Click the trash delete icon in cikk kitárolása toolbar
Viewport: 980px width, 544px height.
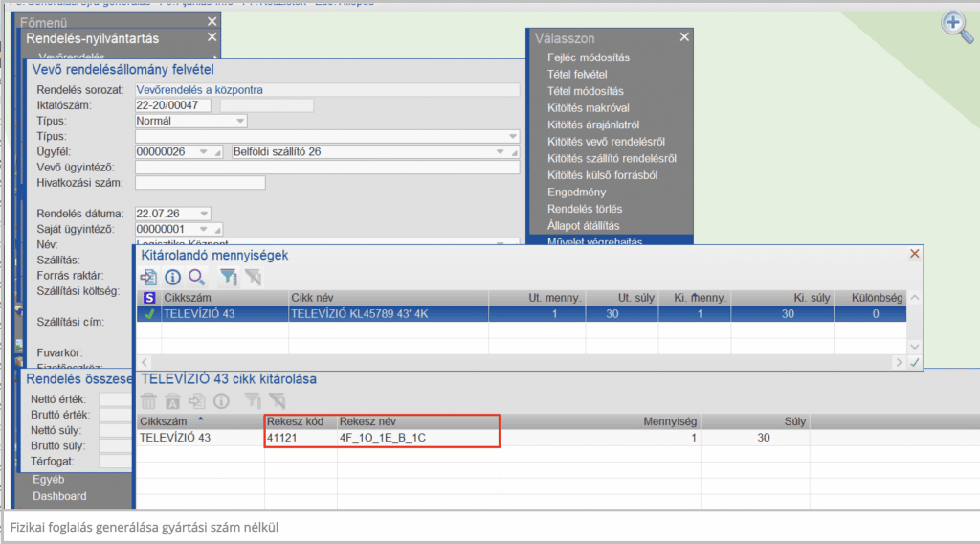148,400
